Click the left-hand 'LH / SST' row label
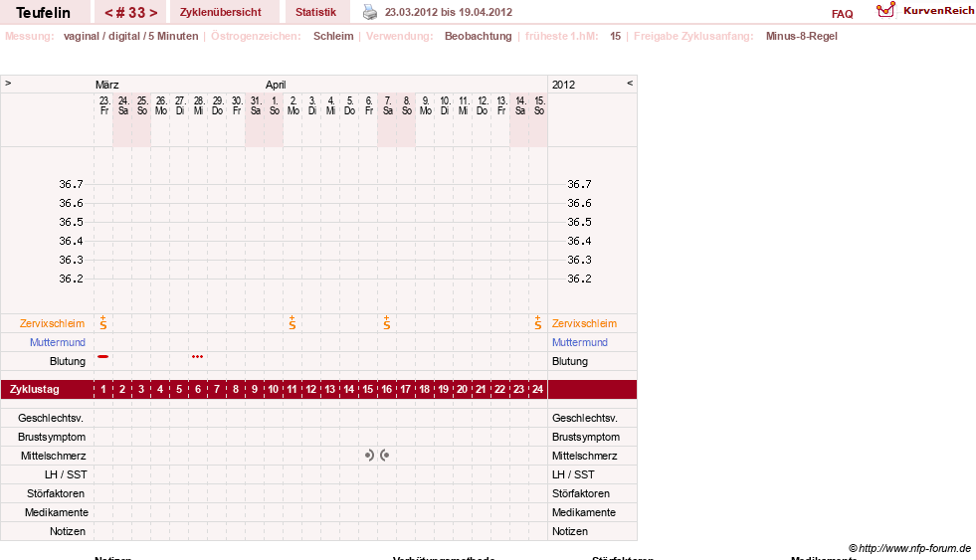This screenshot has height=560, width=976. (66, 474)
